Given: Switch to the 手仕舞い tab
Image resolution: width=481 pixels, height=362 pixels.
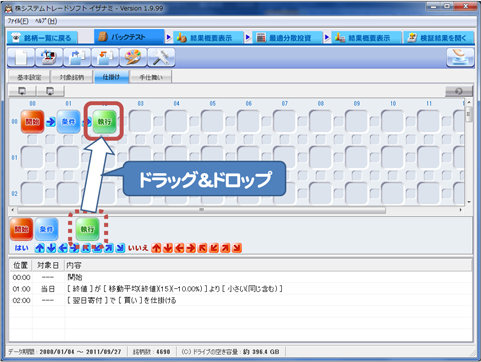Looking at the screenshot, I should [x=151, y=77].
